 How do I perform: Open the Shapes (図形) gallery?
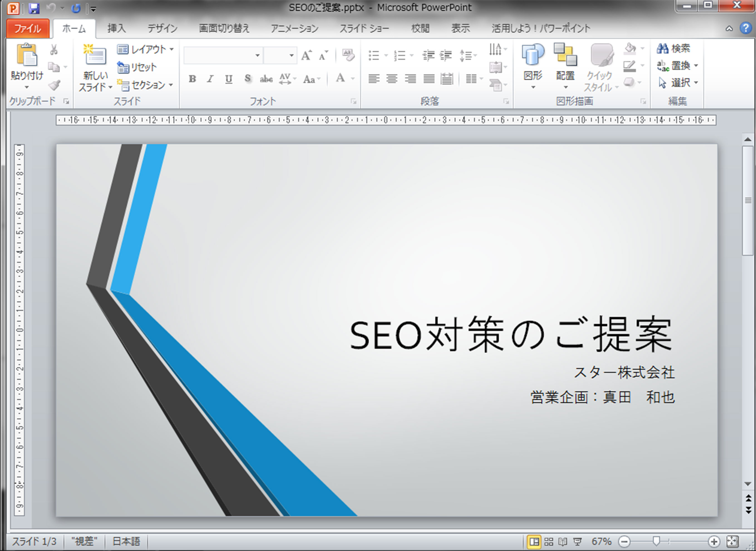click(x=533, y=66)
